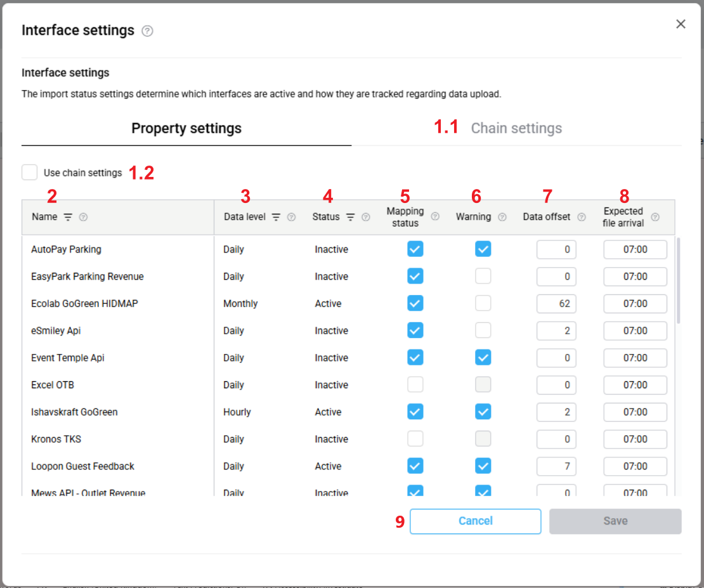Click help icon beside Data level
This screenshot has height=588, width=704.
291,217
